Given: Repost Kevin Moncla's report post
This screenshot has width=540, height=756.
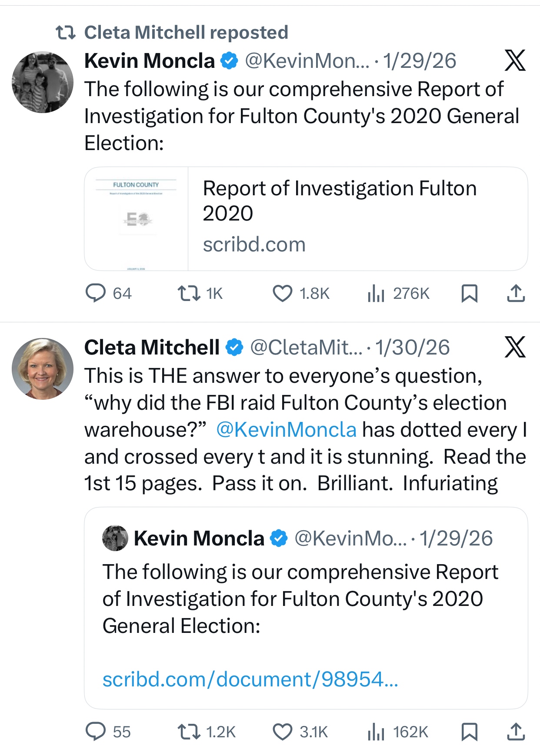Looking at the screenshot, I should coord(189,293).
